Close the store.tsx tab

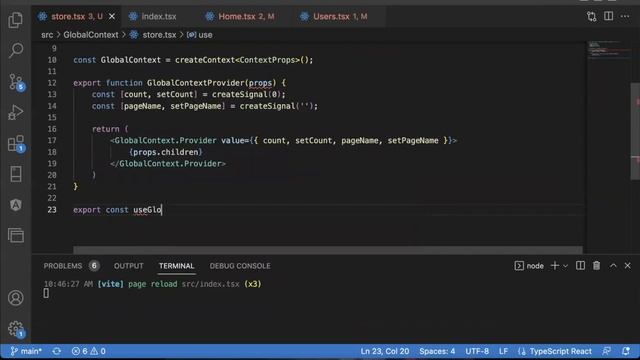click(112, 16)
